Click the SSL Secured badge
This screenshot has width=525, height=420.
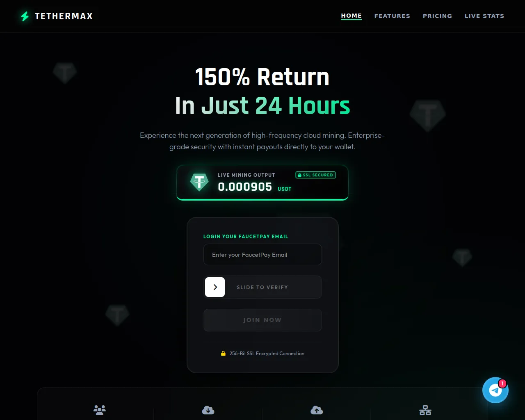point(316,175)
